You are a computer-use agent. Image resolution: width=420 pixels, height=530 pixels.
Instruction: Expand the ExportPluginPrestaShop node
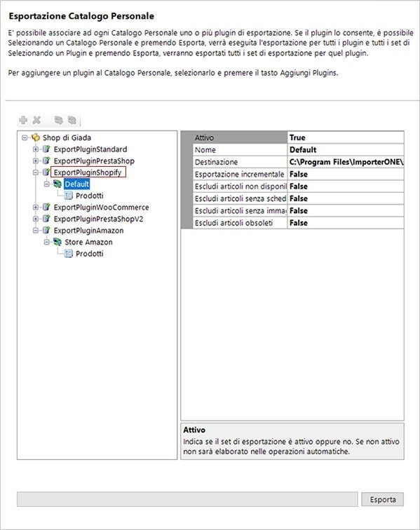coord(36,161)
